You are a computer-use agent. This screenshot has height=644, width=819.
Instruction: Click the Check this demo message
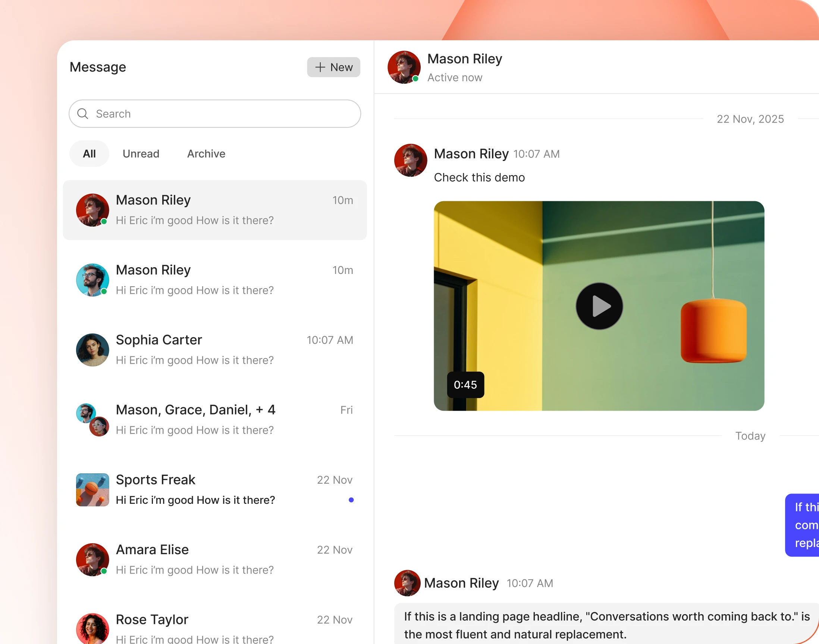[479, 177]
